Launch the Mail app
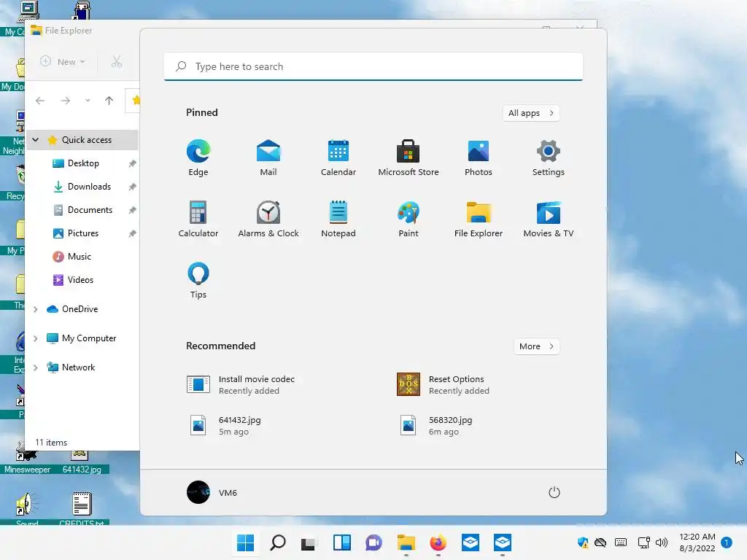This screenshot has width=747, height=560. point(268,157)
